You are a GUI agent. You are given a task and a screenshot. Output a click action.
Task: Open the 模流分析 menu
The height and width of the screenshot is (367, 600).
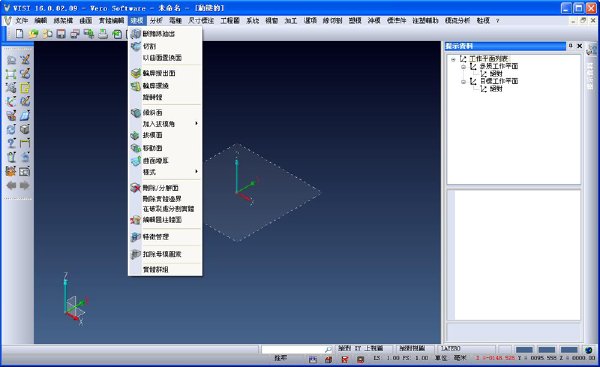457,21
